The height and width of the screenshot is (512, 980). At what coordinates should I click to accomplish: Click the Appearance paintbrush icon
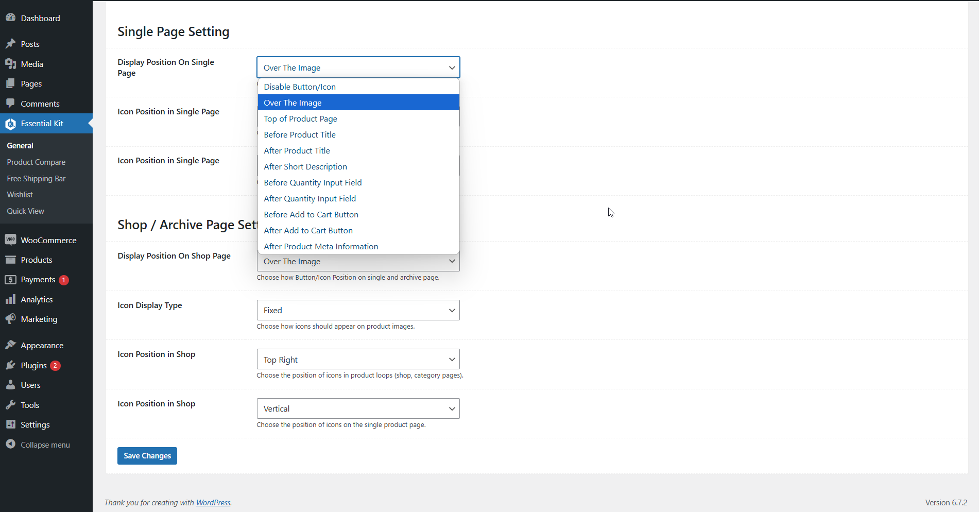click(10, 345)
